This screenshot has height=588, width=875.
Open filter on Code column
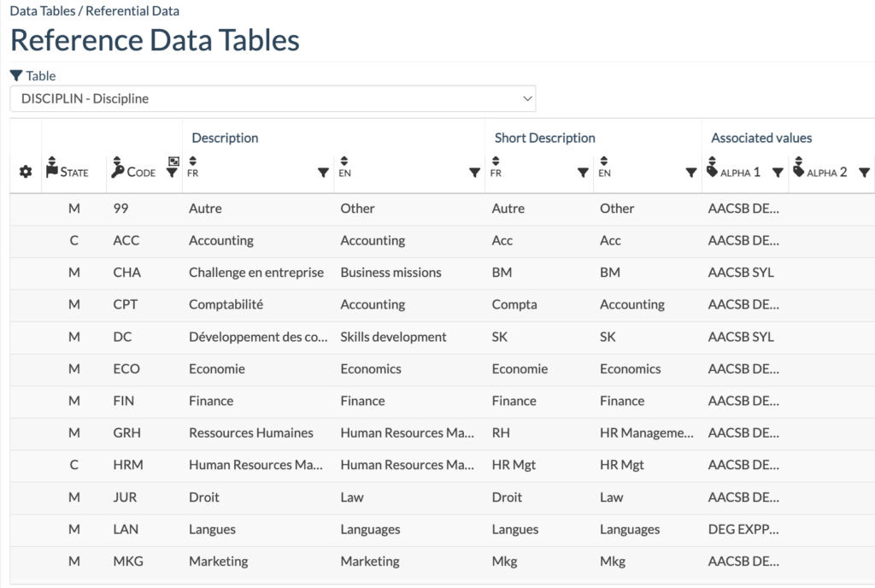172,173
